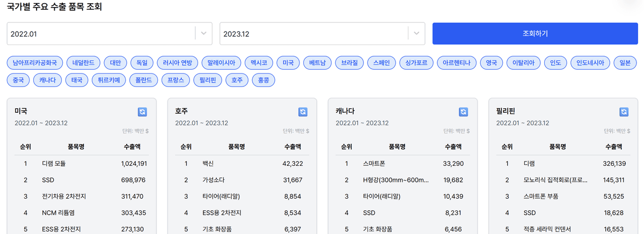Image resolution: width=644 pixels, height=234 pixels.
Task: Select the 중국 country tag
Action: point(18,81)
